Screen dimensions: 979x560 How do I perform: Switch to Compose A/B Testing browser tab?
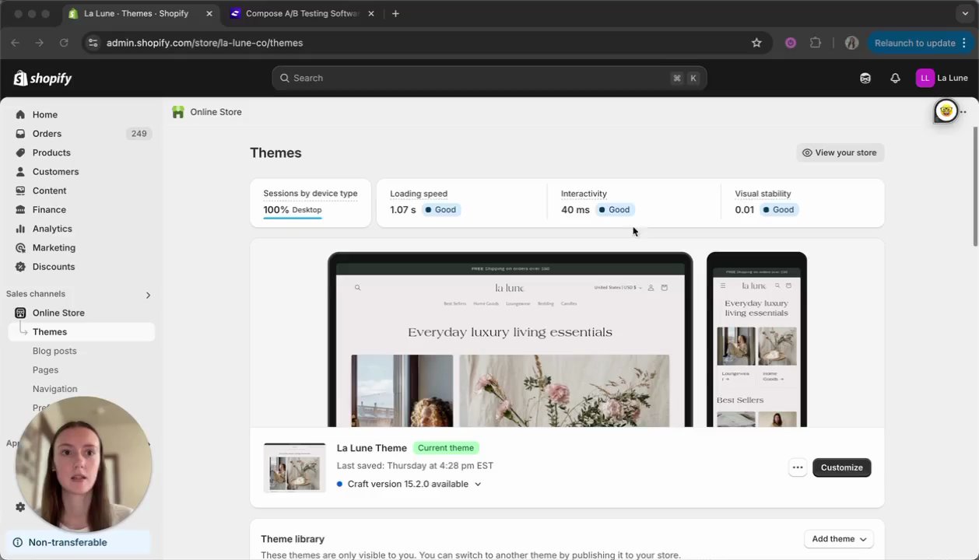pyautogui.click(x=301, y=13)
